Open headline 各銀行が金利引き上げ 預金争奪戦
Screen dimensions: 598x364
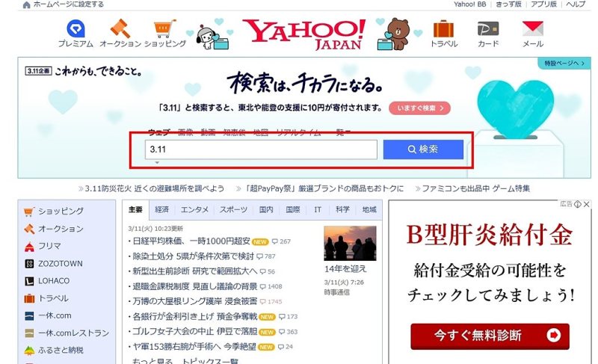(194, 316)
